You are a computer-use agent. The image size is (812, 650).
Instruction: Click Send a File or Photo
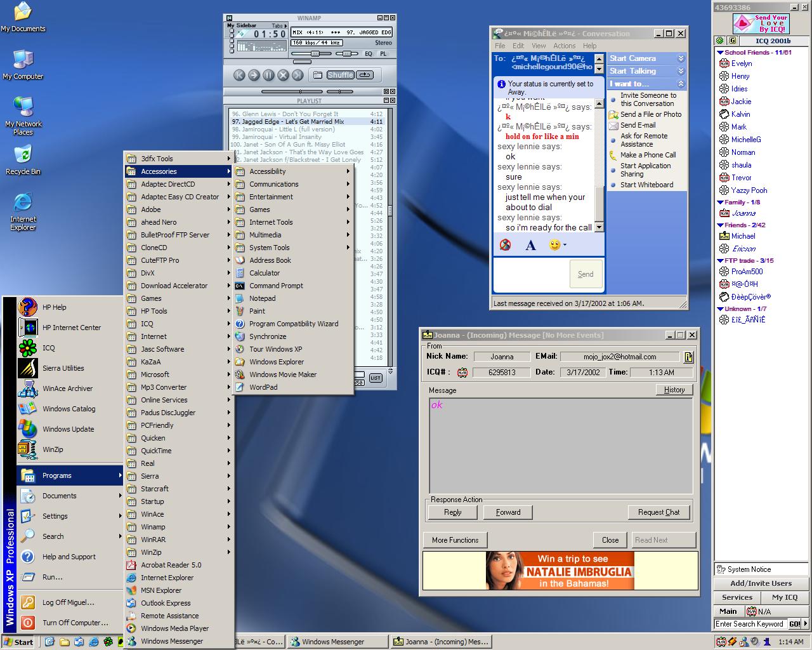(x=651, y=114)
